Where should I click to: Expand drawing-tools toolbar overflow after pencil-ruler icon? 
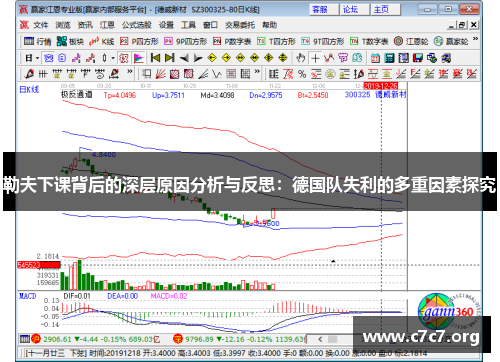pyautogui.click(x=130, y=71)
